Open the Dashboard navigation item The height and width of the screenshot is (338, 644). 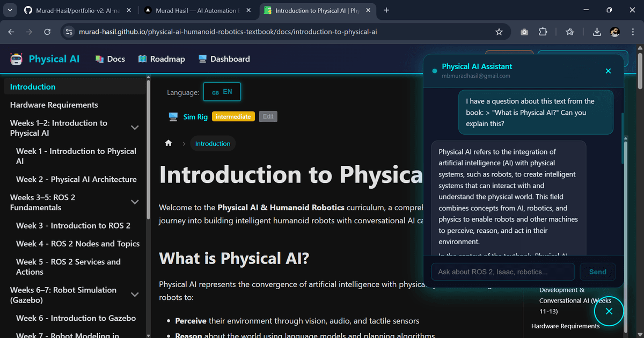click(224, 59)
